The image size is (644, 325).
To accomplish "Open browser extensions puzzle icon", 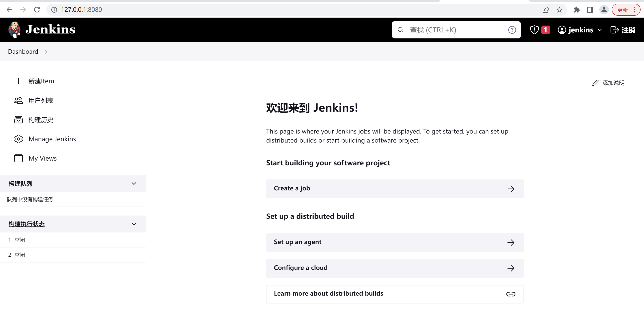I will point(577,10).
